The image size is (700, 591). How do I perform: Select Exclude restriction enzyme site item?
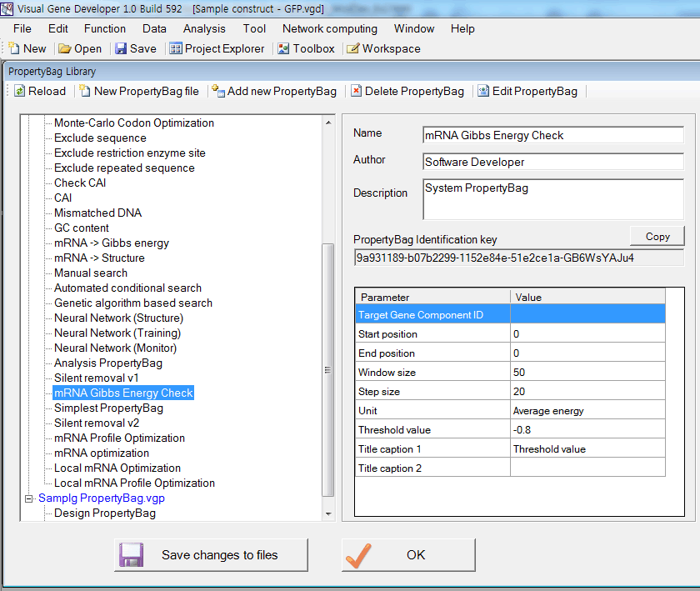click(x=130, y=153)
